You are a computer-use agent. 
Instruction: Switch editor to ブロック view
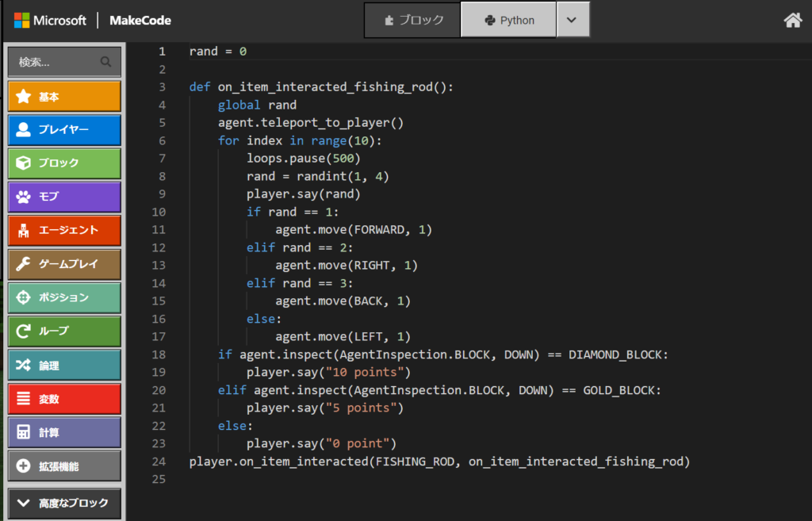tap(412, 21)
